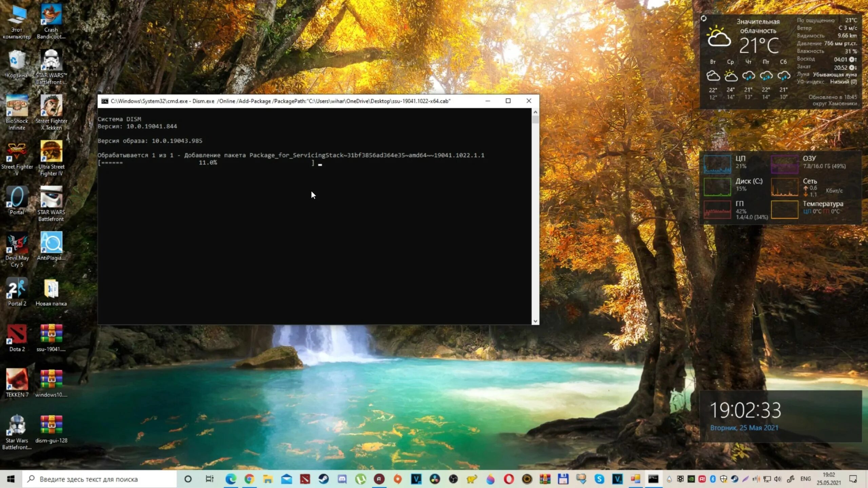Switch the ENG input language indicator

pyautogui.click(x=805, y=479)
